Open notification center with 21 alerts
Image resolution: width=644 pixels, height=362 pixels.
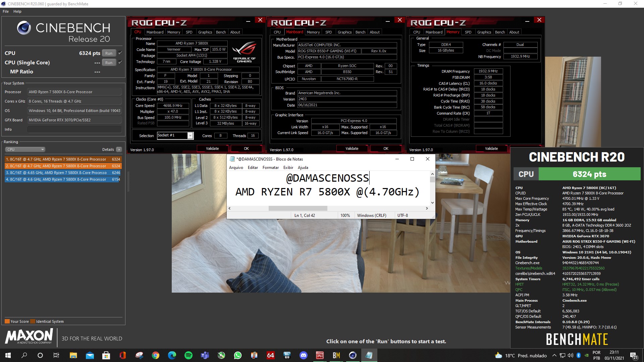pos(634,356)
